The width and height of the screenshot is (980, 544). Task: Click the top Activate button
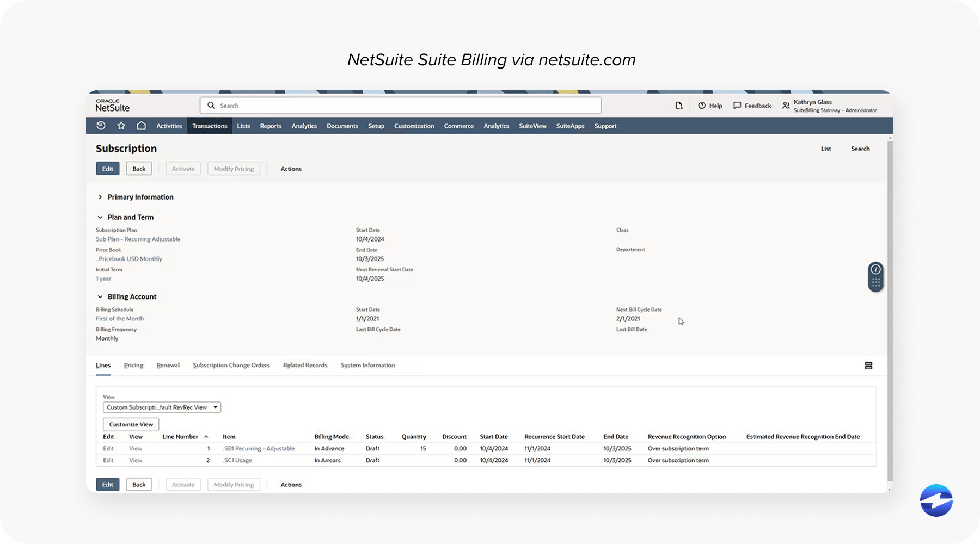183,169
